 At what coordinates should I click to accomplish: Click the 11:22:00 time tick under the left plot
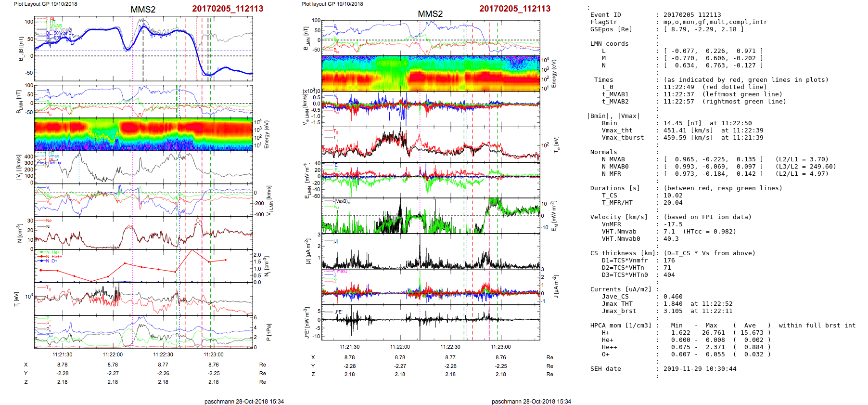113,354
